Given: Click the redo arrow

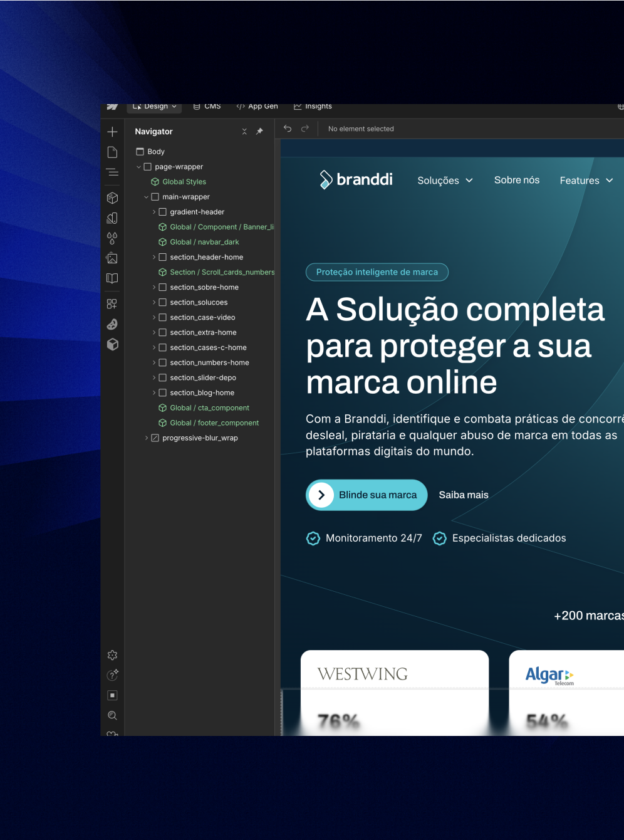Looking at the screenshot, I should click(305, 129).
